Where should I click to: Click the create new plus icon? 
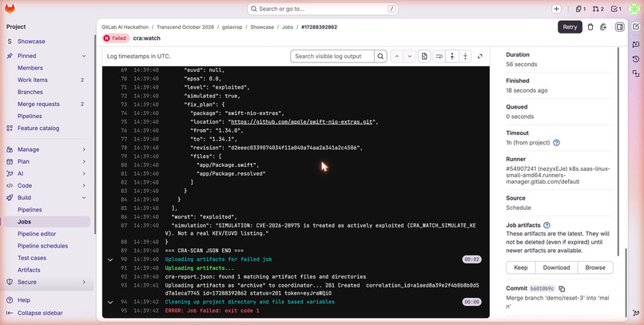pyautogui.click(x=556, y=9)
